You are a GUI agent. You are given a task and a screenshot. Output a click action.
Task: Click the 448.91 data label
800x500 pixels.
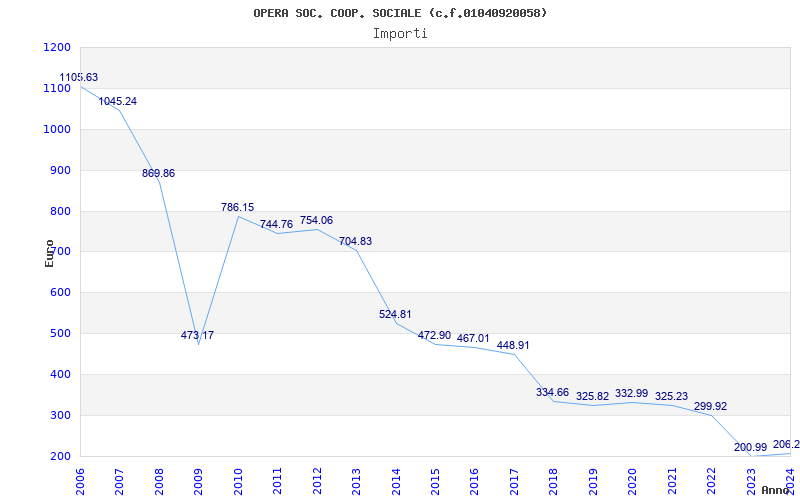point(513,345)
